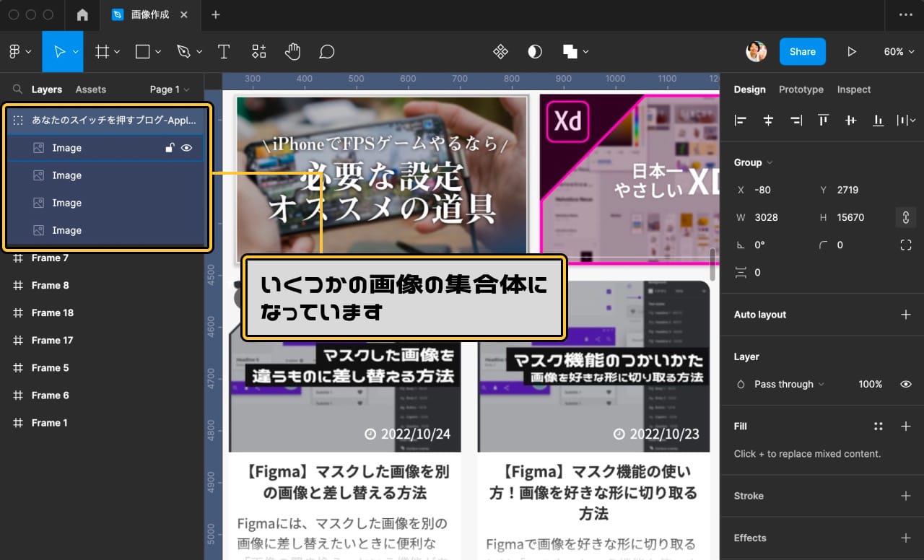The height and width of the screenshot is (560, 924).
Task: Add an Effect with plus
Action: [906, 538]
